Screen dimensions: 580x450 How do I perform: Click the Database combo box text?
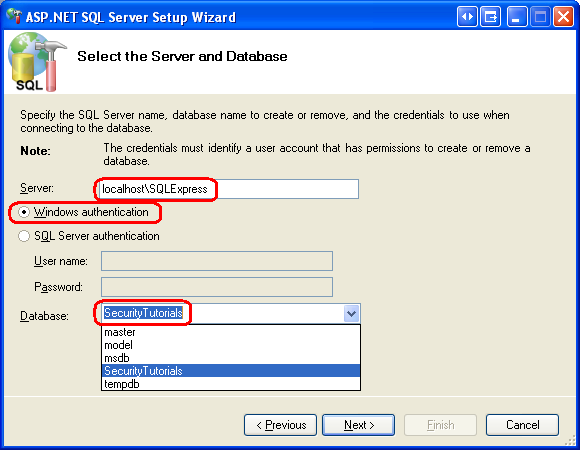[143, 313]
